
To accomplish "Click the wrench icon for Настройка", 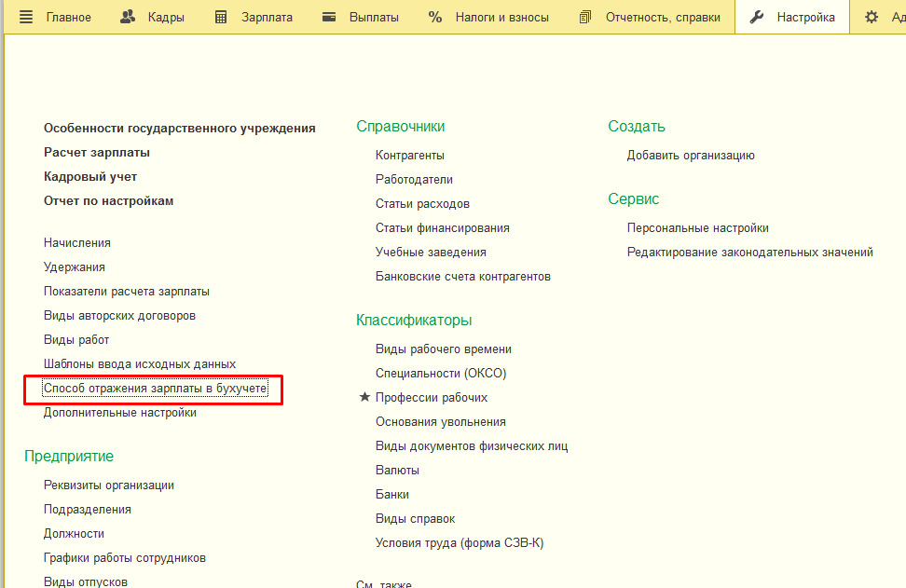I will coord(757,17).
